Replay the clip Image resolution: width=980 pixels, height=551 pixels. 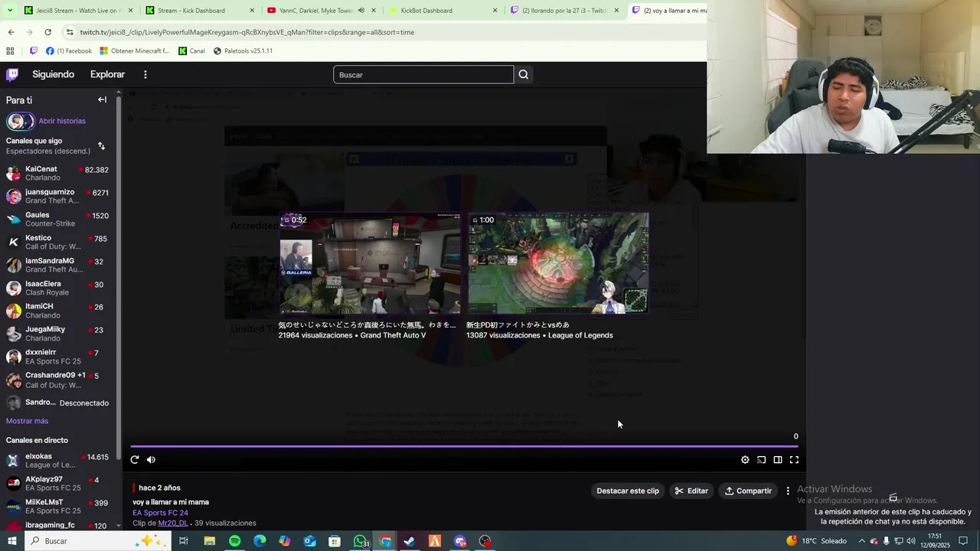135,459
